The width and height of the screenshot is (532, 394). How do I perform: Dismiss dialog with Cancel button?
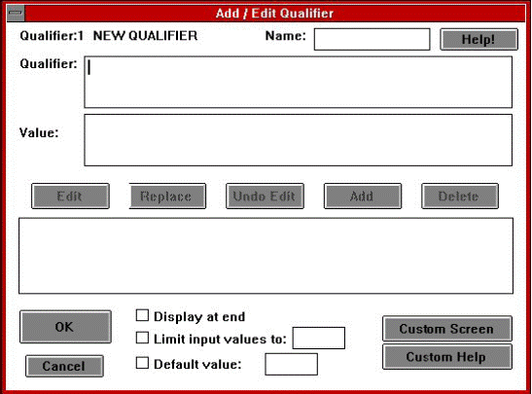pyautogui.click(x=64, y=366)
